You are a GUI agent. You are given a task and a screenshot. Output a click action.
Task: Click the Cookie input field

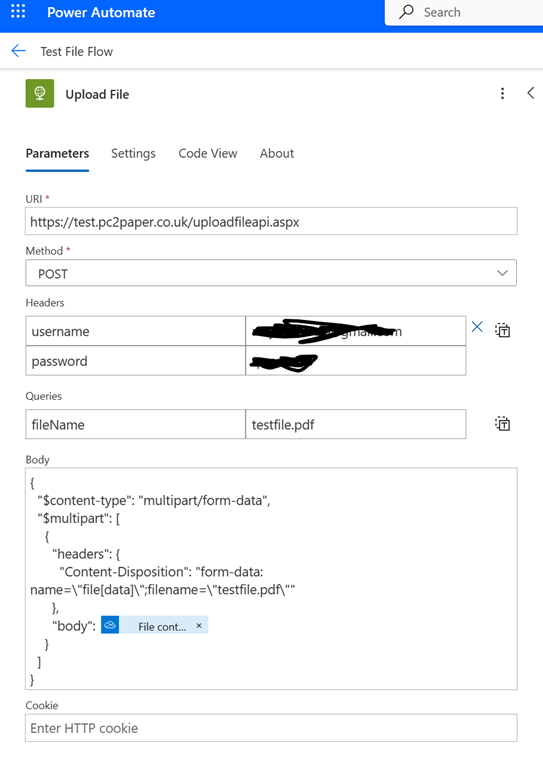click(271, 728)
